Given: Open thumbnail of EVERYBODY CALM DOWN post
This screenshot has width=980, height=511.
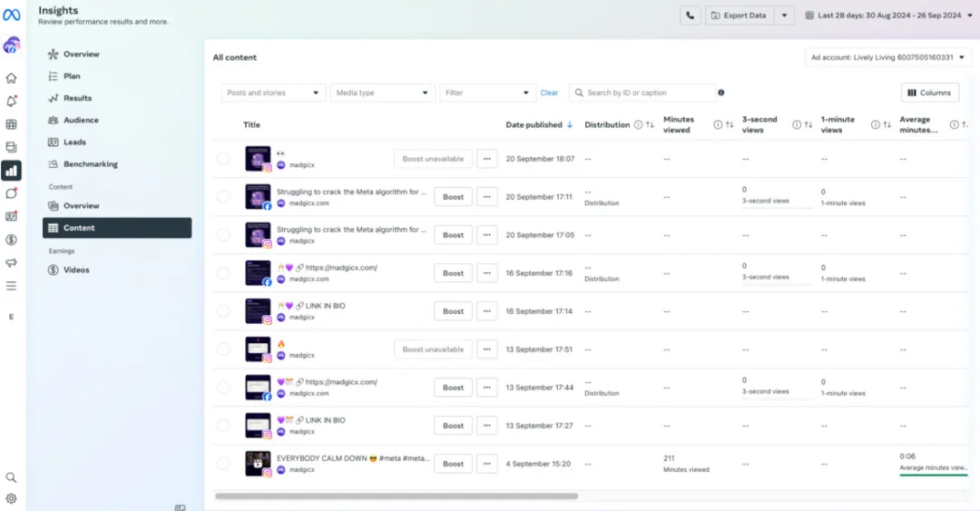Looking at the screenshot, I should coord(258,464).
